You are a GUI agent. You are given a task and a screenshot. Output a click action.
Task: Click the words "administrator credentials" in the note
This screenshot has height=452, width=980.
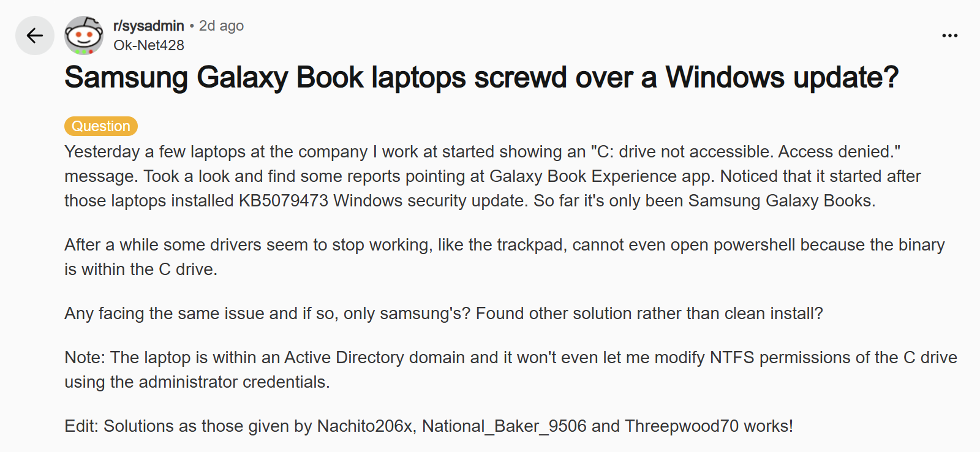(233, 382)
